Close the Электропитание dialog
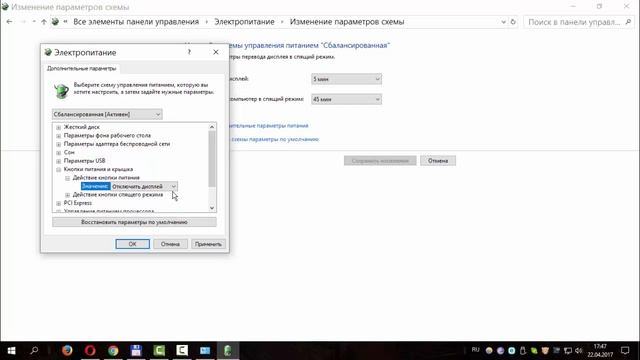This screenshot has height=360, width=640. click(x=216, y=52)
